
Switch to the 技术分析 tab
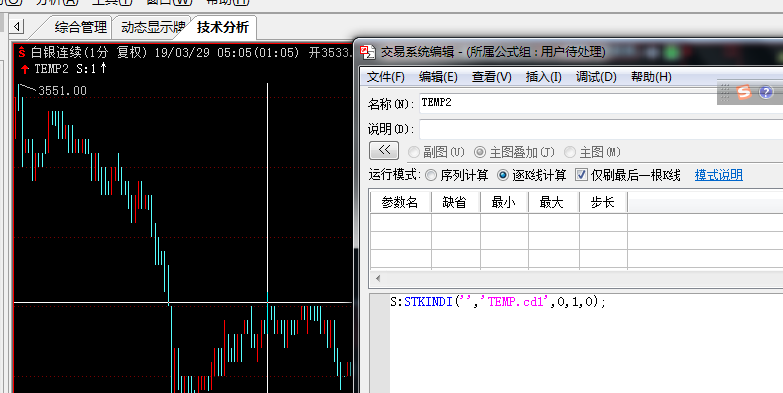223,27
